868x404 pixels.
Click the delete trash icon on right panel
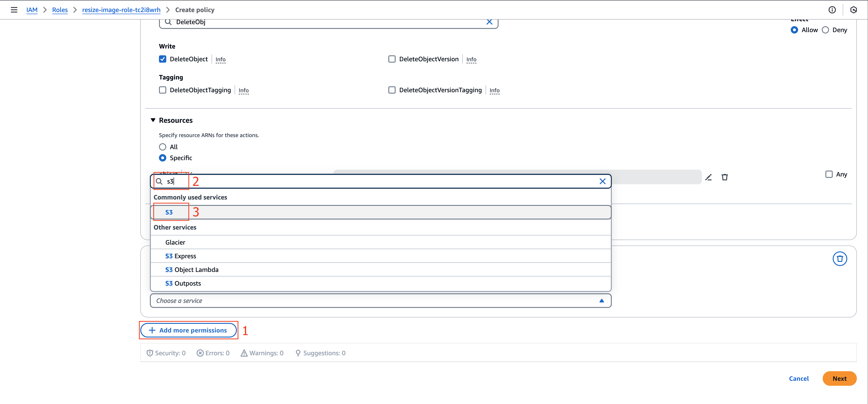point(840,258)
